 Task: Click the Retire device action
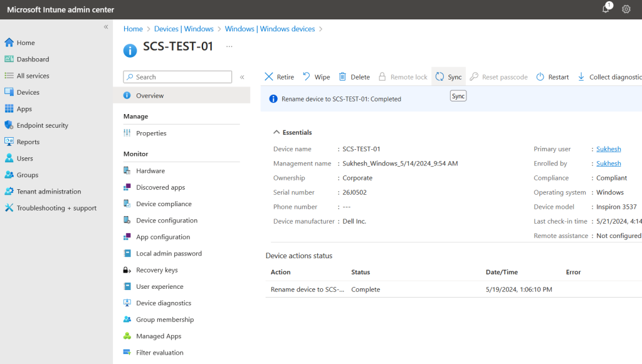click(279, 77)
